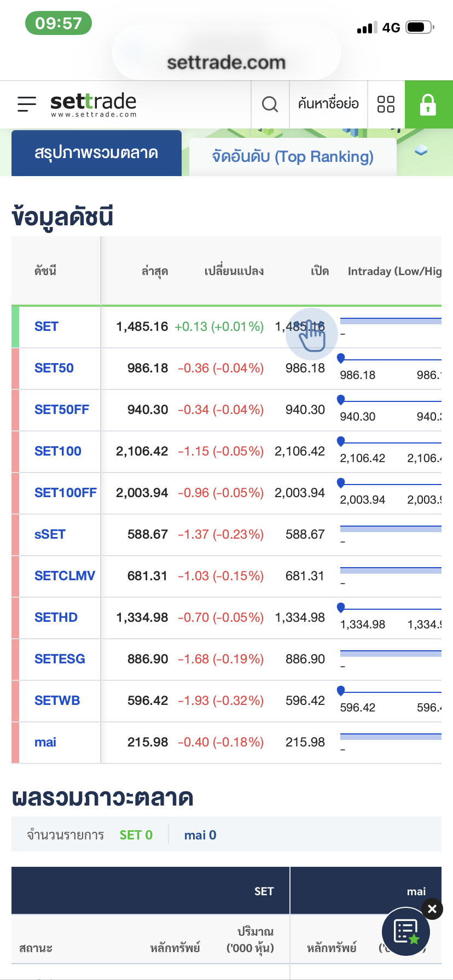Switch to the จัดอันดับ (Top Ranking) tab
This screenshot has height=980, width=453.
pos(292,157)
